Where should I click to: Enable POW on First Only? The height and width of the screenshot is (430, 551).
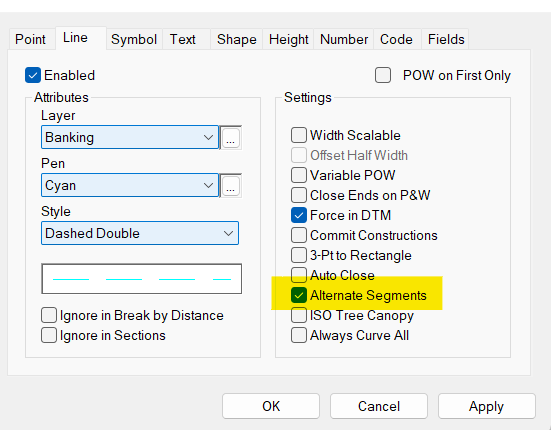click(383, 75)
